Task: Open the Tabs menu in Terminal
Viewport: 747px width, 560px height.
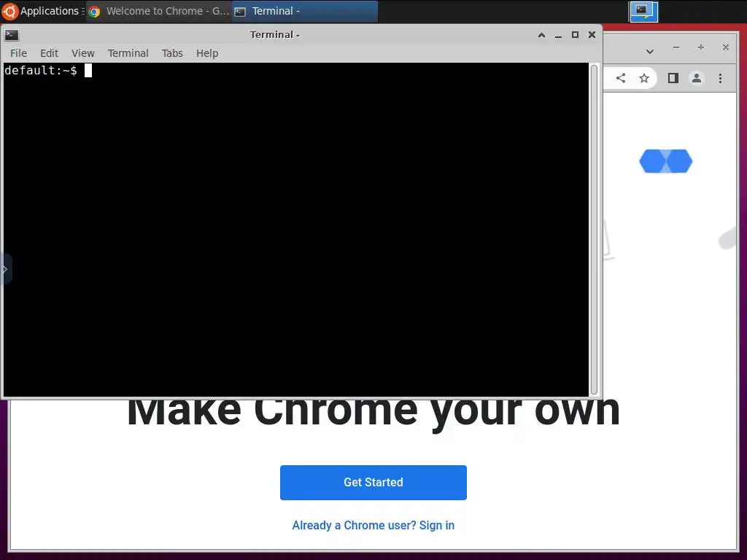Action: (172, 52)
